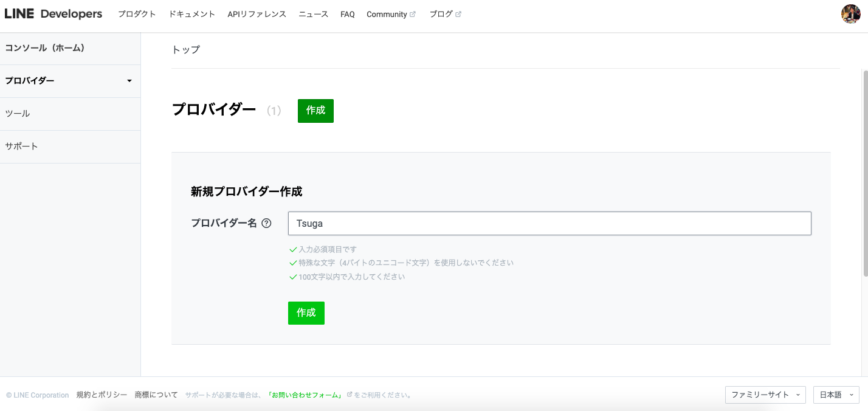Click the checkmark beside 入力必須項目です
The image size is (868, 411).
pyautogui.click(x=292, y=249)
